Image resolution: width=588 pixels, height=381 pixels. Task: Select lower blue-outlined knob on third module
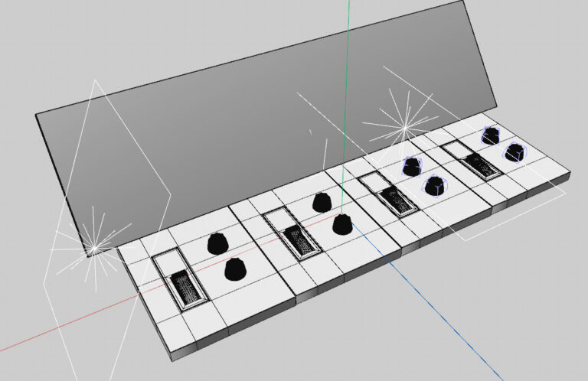pos(434,185)
